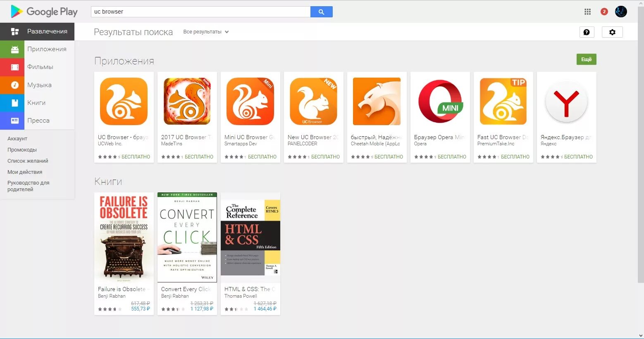Open the settings gear button
644x339 pixels.
(x=612, y=32)
